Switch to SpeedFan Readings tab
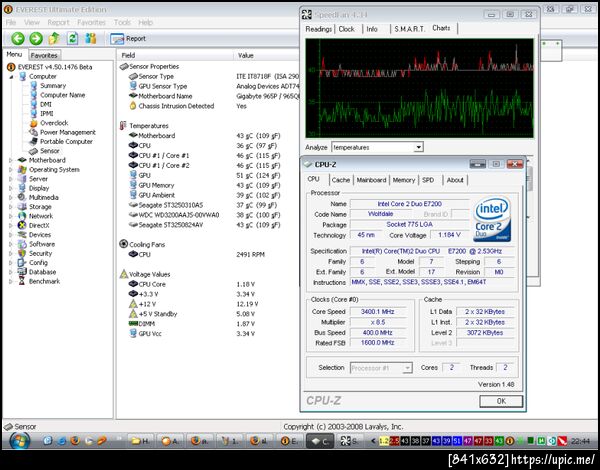The width and height of the screenshot is (600, 470). [318, 29]
